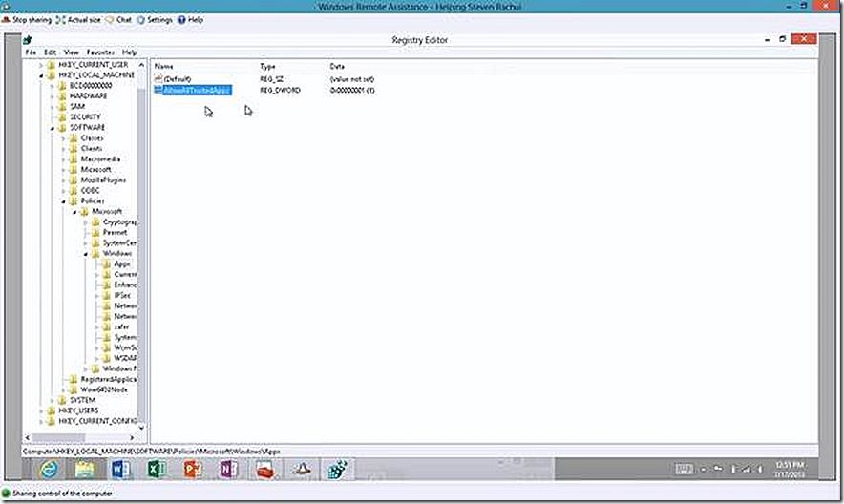
Task: Expand the Classes node
Action: [x=64, y=138]
